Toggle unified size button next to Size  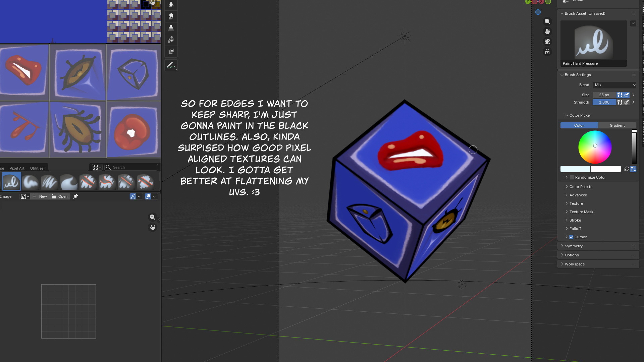(620, 95)
